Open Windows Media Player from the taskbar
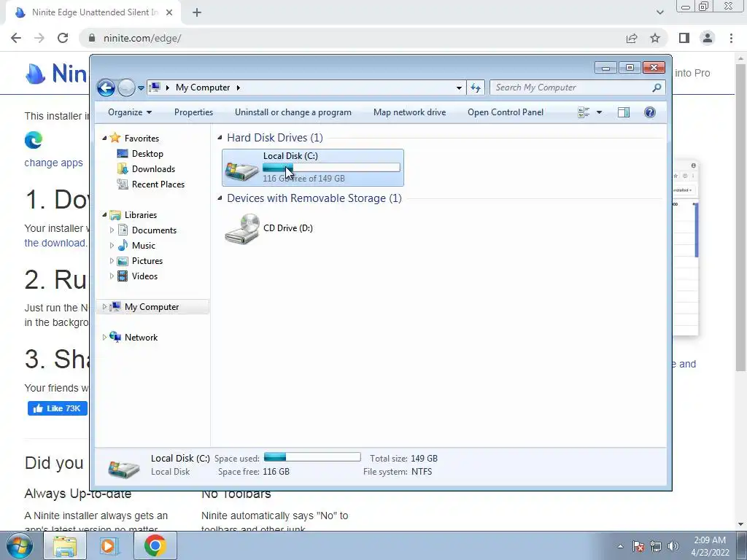This screenshot has width=747, height=560. (109, 545)
